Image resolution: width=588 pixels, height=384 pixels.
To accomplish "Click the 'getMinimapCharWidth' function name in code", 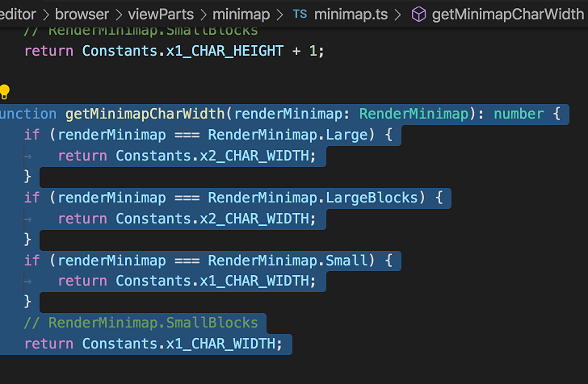I will click(x=145, y=114).
